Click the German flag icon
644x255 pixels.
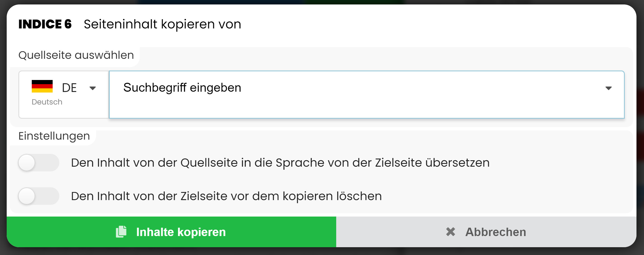[x=42, y=86]
